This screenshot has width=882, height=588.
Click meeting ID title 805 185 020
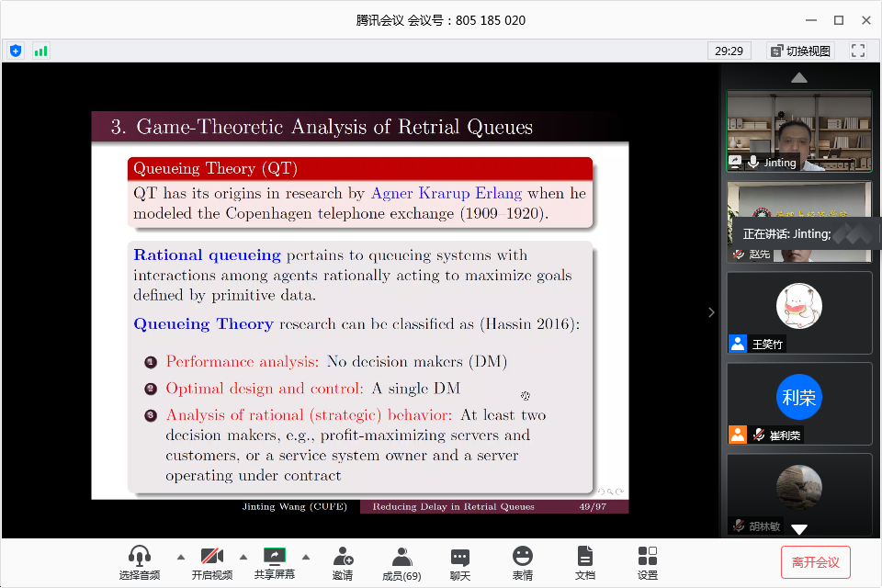[440, 20]
